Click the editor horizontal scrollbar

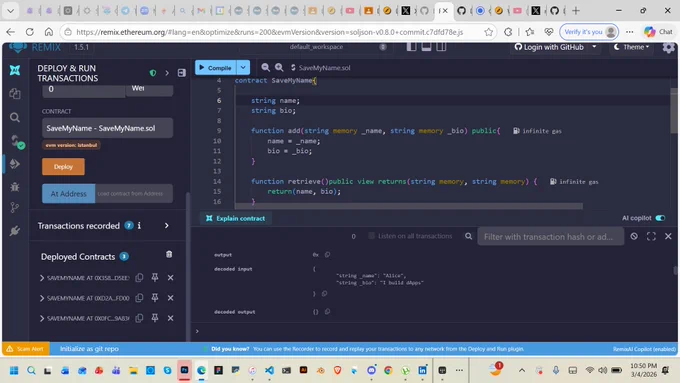[x=409, y=206]
